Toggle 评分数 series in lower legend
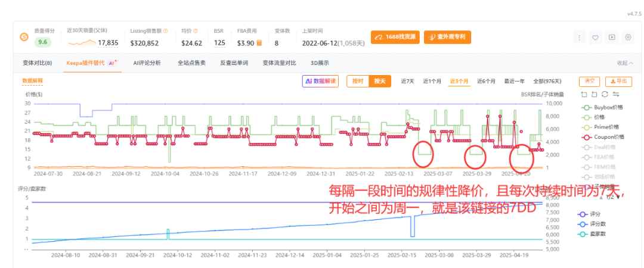 591,224
